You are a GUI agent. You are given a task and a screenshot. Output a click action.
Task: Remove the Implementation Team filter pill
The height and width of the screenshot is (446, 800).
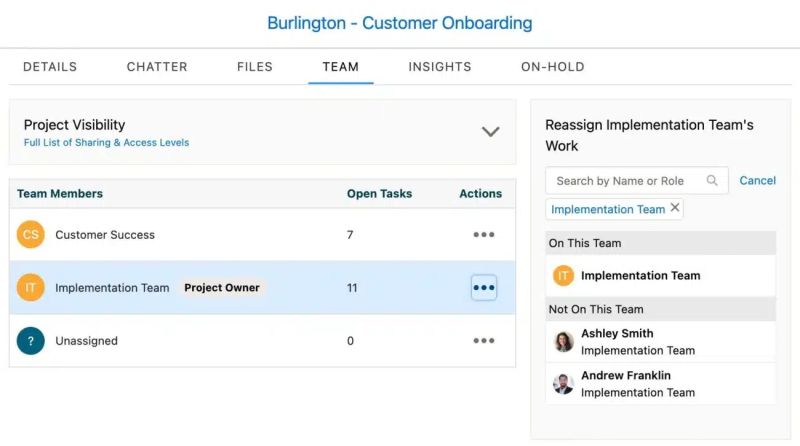tap(674, 208)
